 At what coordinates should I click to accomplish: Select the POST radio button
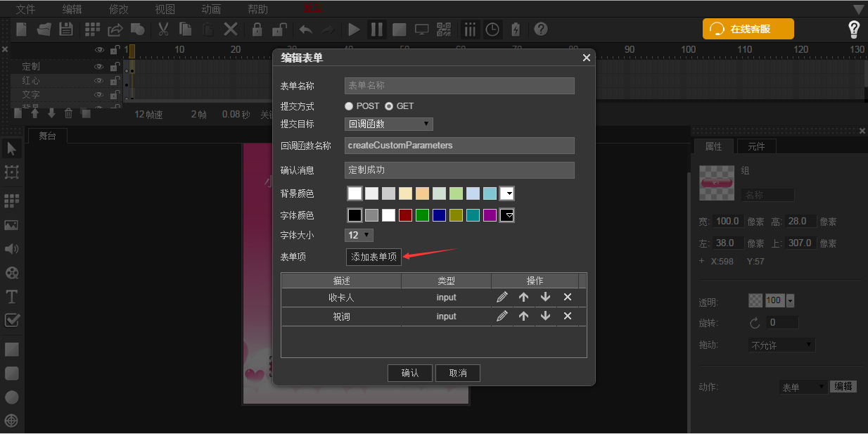pos(349,106)
